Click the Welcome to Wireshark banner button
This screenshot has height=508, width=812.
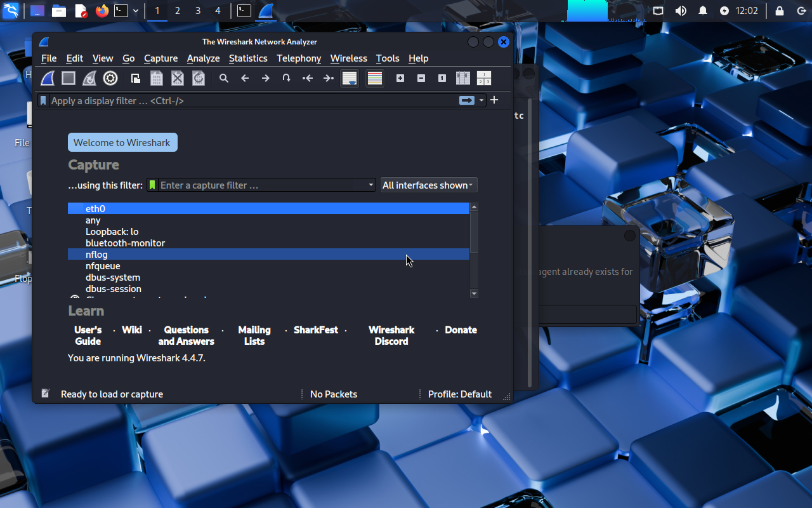click(122, 142)
